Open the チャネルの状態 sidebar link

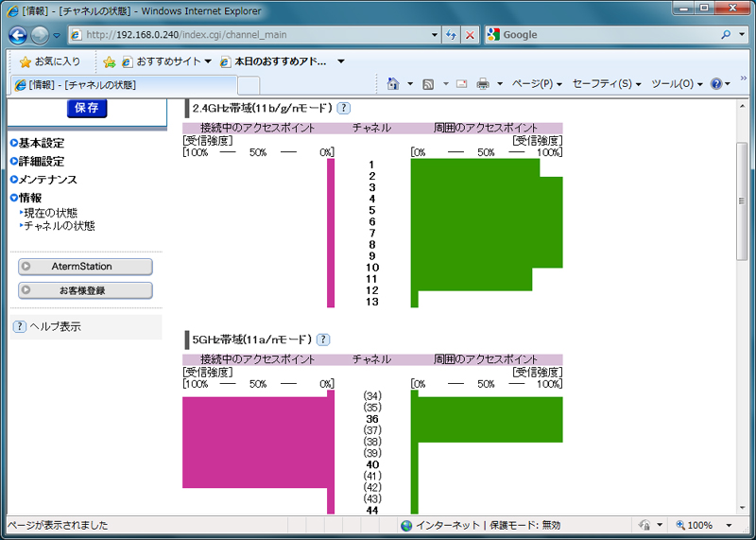click(x=60, y=226)
